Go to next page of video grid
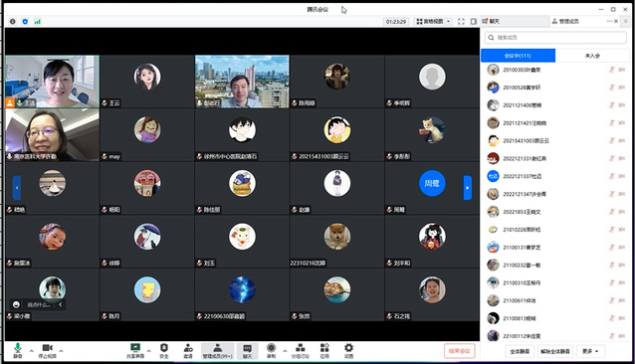This screenshot has width=635, height=364. pyautogui.click(x=468, y=188)
